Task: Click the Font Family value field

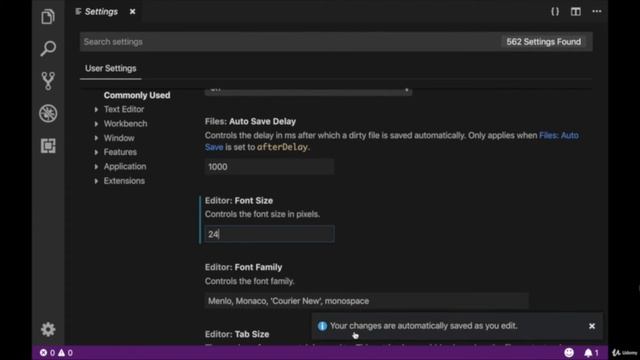Action: pos(367,301)
